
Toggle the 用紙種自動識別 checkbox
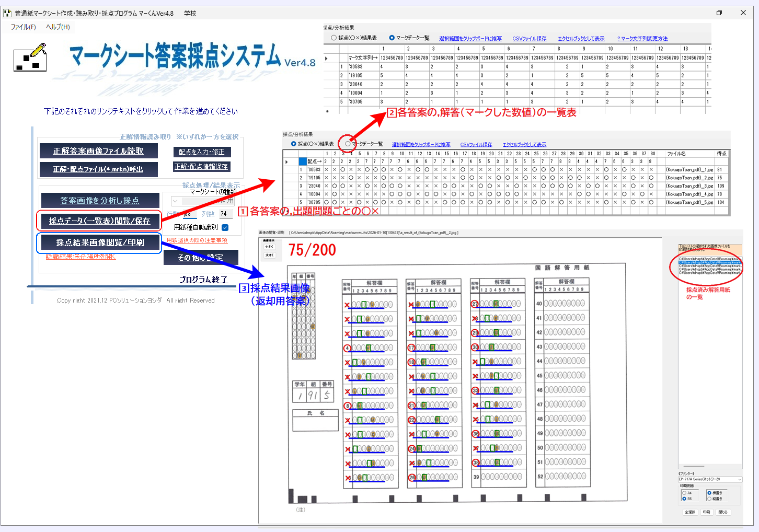[x=225, y=227]
